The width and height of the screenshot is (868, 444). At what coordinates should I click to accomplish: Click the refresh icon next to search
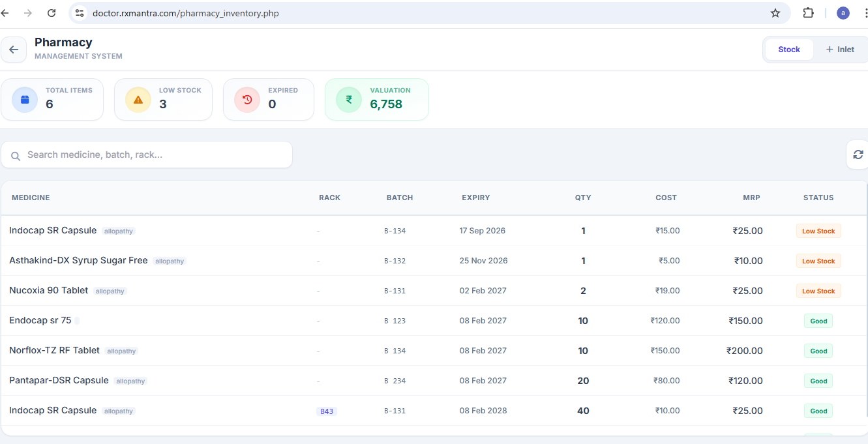pyautogui.click(x=858, y=155)
